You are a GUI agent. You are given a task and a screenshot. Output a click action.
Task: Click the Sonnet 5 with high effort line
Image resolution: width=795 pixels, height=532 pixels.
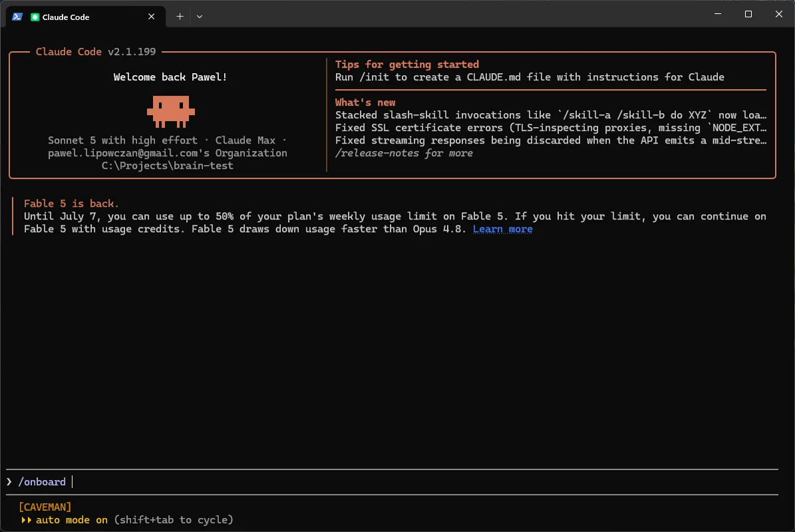tap(167, 140)
